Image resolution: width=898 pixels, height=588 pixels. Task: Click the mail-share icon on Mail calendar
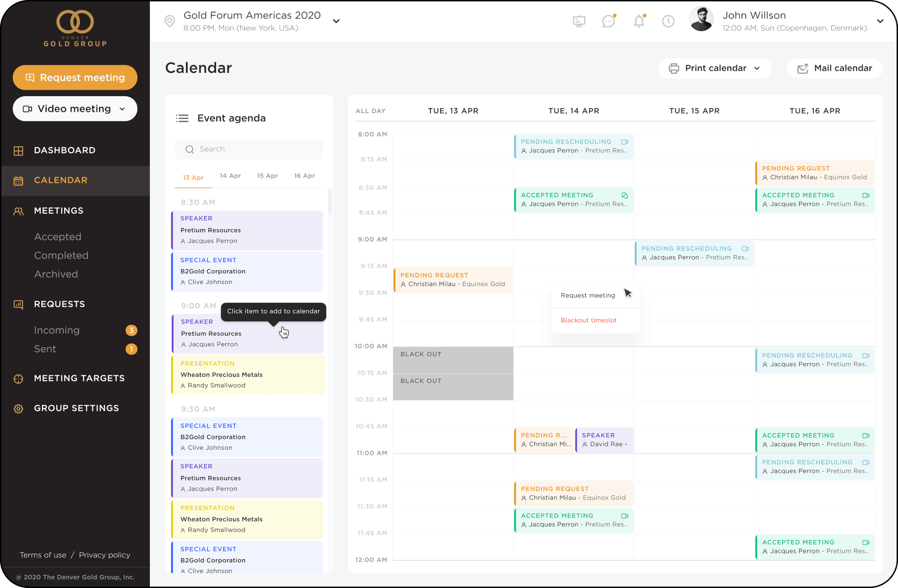pos(803,68)
